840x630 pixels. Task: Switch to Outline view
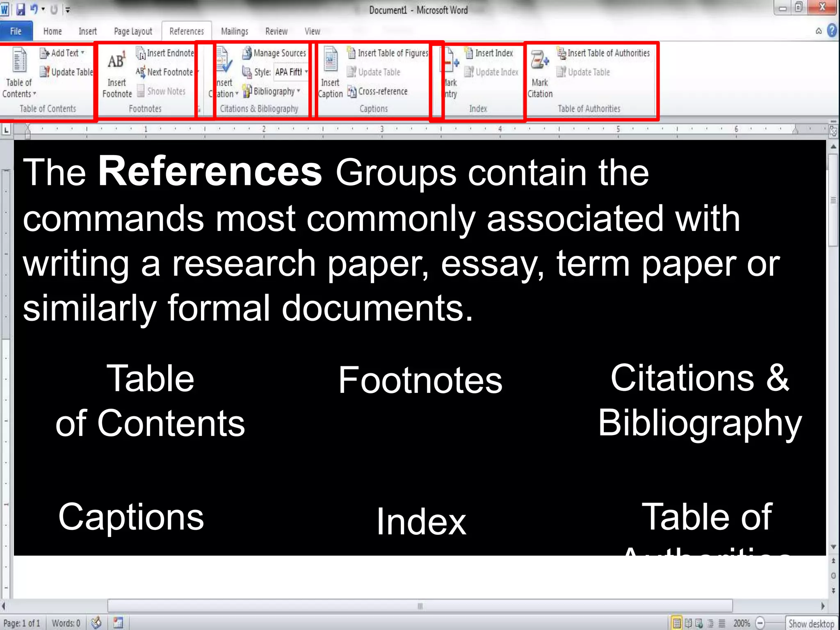coord(710,623)
